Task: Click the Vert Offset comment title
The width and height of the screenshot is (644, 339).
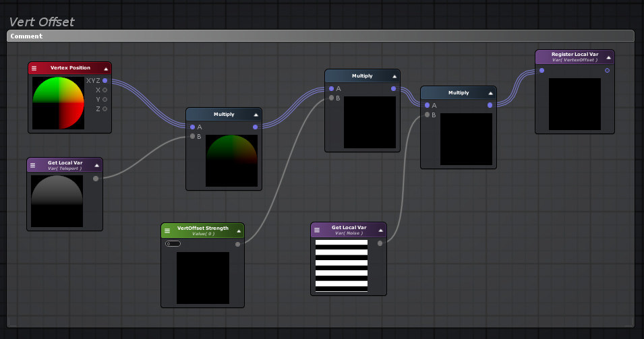Action: click(42, 22)
